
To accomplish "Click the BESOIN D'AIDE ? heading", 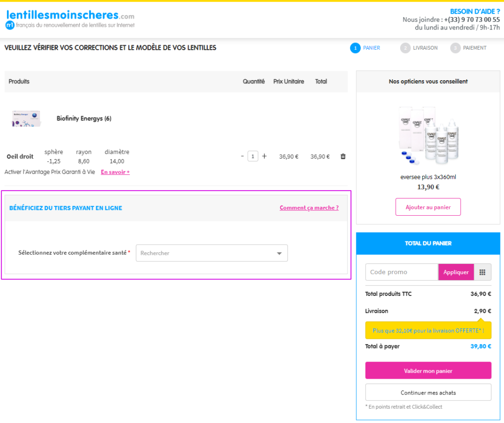I will [x=475, y=12].
